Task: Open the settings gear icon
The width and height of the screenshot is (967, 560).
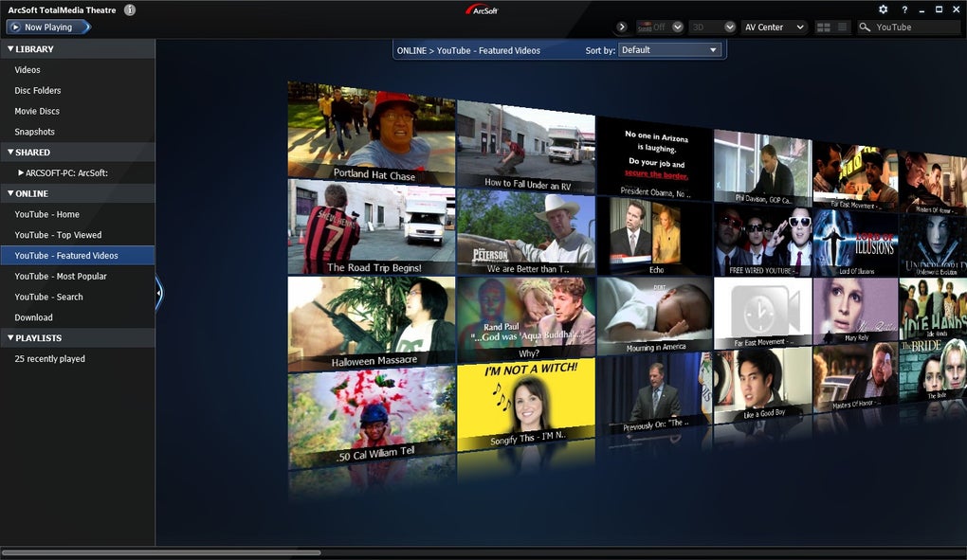Action: tap(884, 9)
